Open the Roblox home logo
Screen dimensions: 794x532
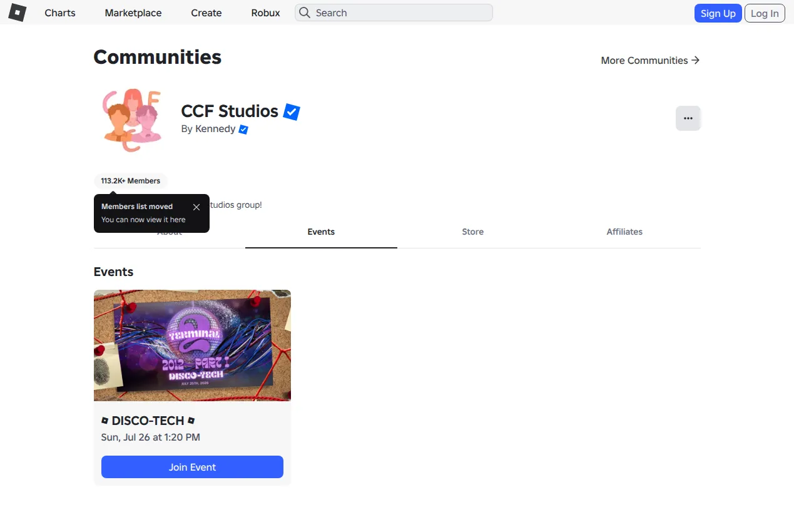click(17, 13)
